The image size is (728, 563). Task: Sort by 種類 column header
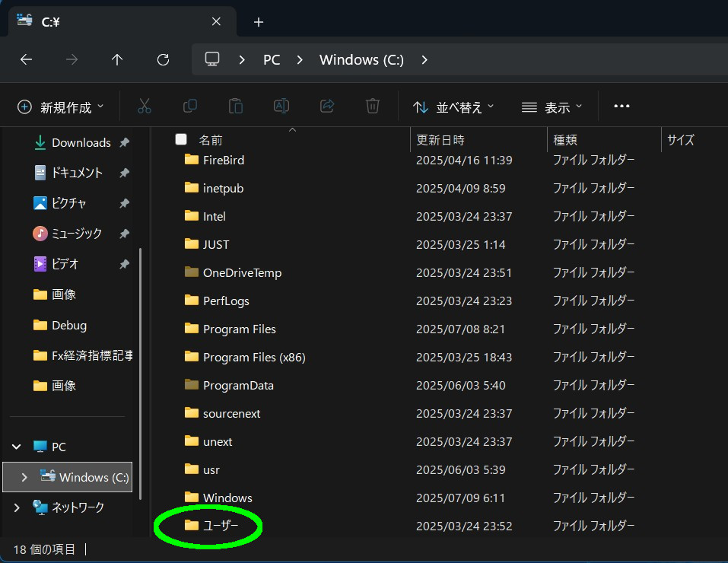565,140
